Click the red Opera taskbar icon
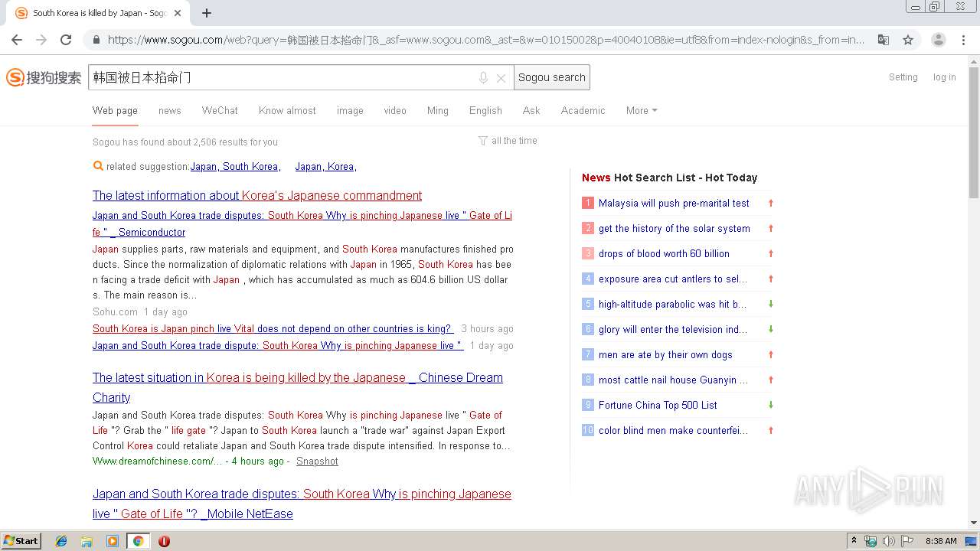This screenshot has height=551, width=980. pyautogui.click(x=164, y=541)
